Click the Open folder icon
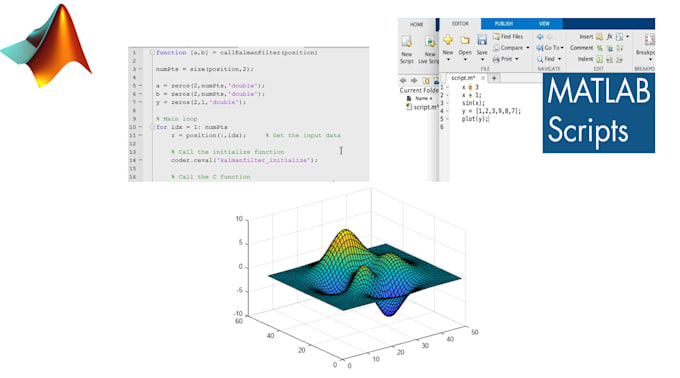Image resolution: width=680 pixels, height=378 pixels. tap(465, 40)
